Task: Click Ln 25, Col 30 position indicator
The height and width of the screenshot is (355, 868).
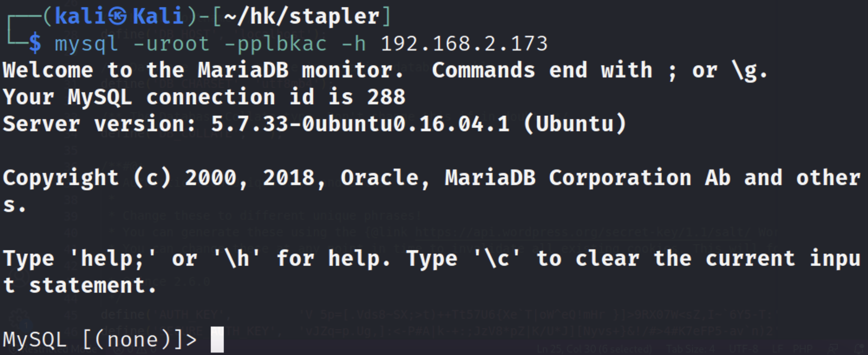Action: (593, 348)
